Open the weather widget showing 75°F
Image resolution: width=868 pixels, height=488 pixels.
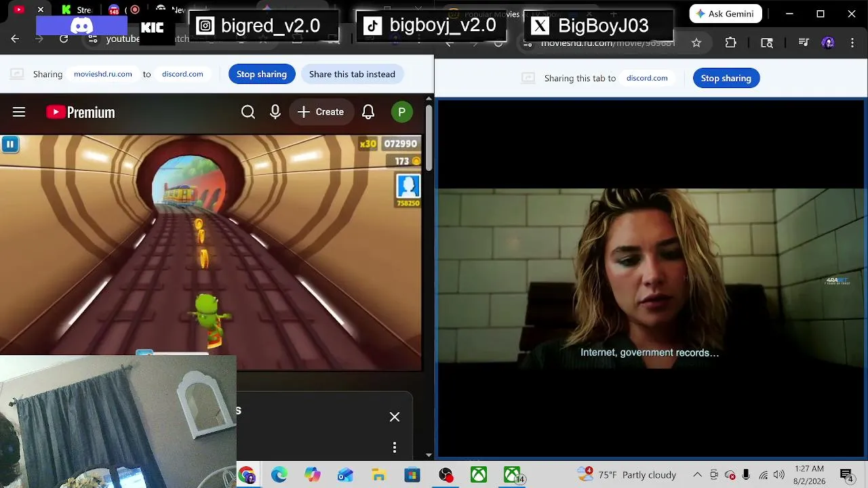[x=627, y=474]
